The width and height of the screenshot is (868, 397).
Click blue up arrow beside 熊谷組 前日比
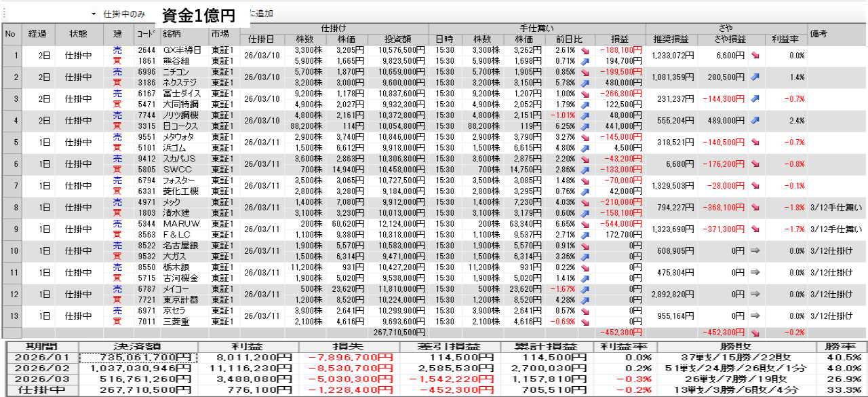(x=583, y=61)
